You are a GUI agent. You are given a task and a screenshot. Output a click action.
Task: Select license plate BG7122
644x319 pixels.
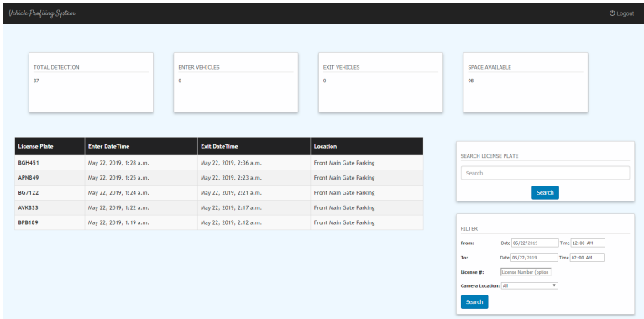pyautogui.click(x=29, y=192)
